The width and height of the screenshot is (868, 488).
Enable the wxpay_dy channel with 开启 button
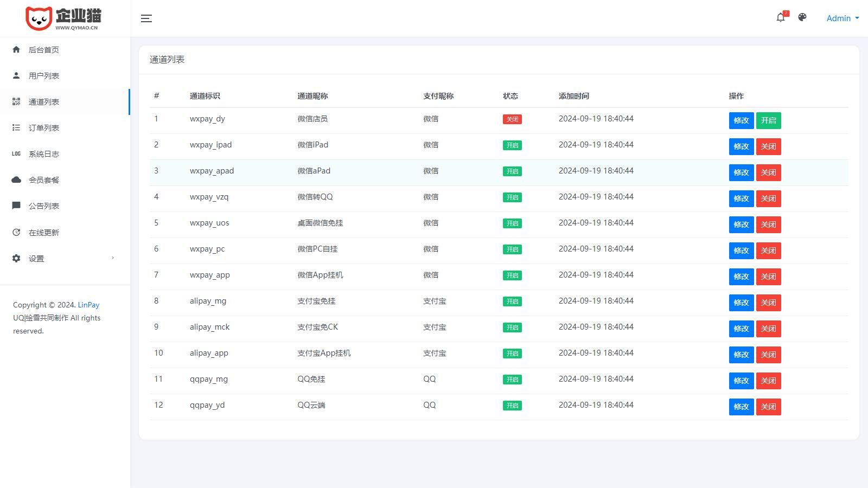pyautogui.click(x=768, y=120)
